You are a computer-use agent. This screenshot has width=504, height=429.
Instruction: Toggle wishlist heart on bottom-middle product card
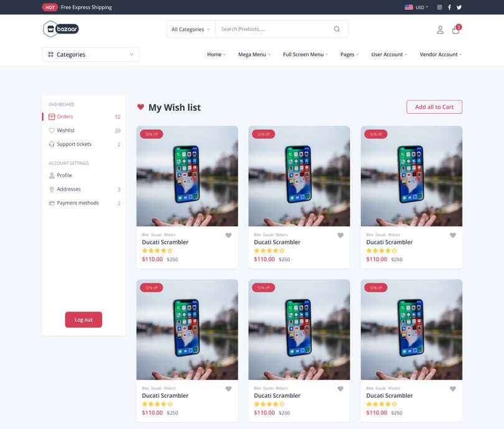340,389
